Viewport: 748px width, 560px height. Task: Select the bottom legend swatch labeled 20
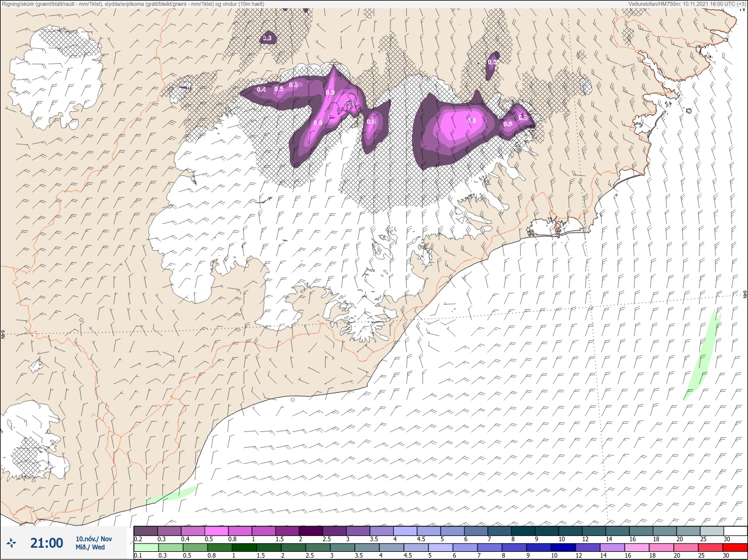(x=686, y=548)
